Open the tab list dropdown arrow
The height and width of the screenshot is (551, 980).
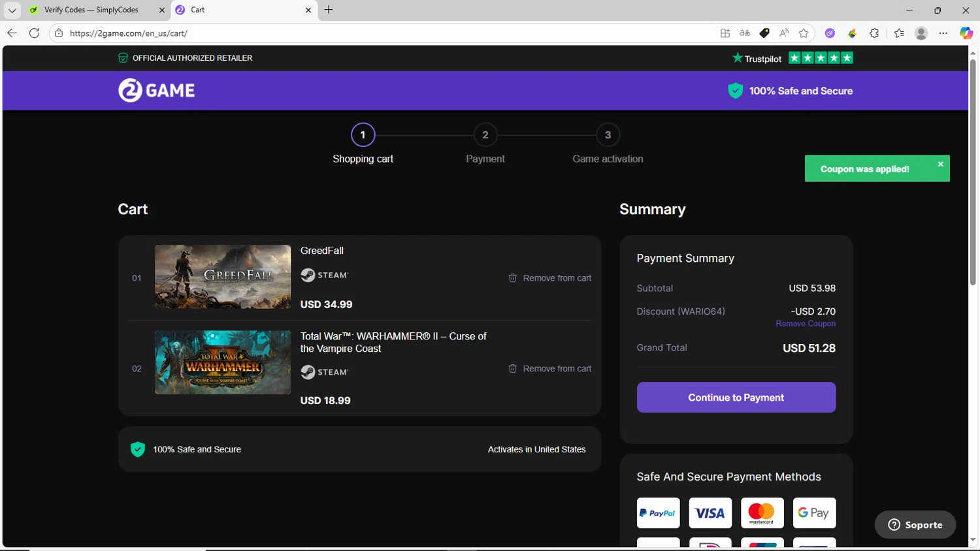tap(12, 10)
